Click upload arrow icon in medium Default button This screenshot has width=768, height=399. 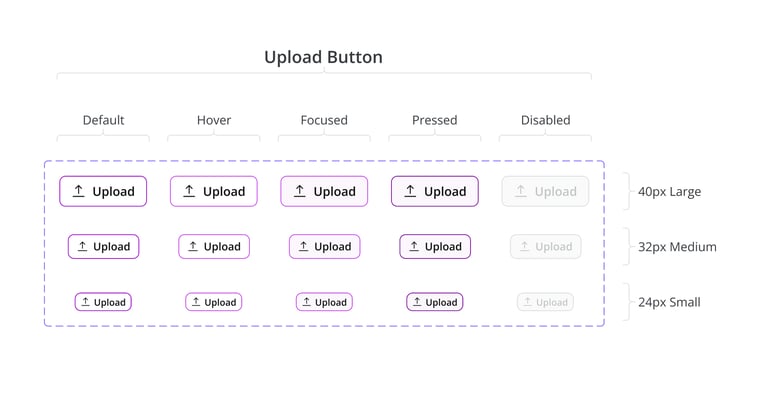coord(82,247)
